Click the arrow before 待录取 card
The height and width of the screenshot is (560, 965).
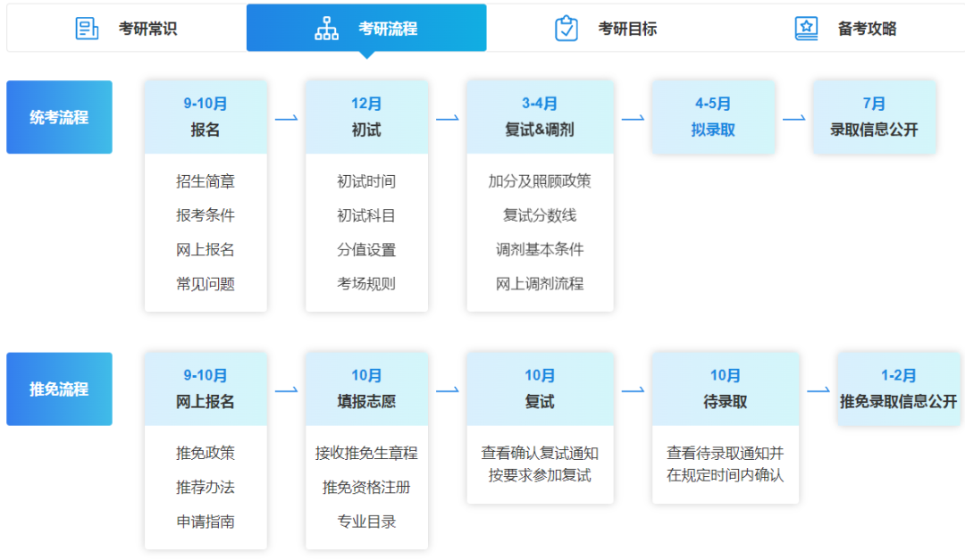(634, 389)
